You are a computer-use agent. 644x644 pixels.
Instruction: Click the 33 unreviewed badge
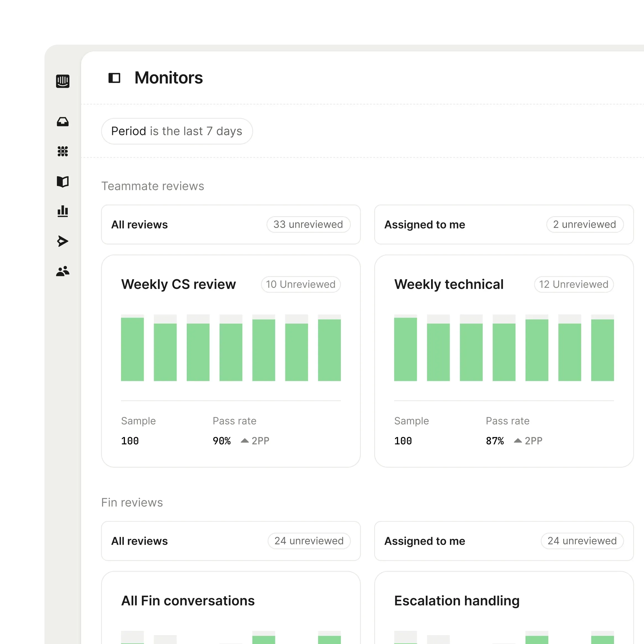[308, 224]
